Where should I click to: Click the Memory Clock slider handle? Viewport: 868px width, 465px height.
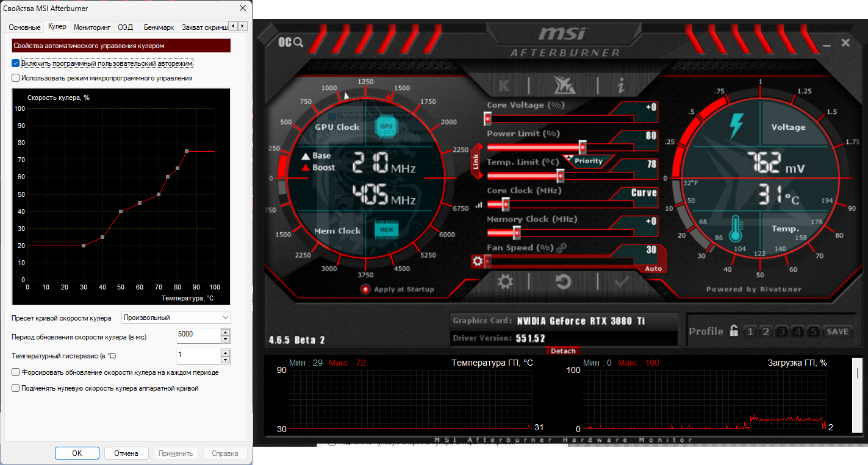[x=517, y=233]
